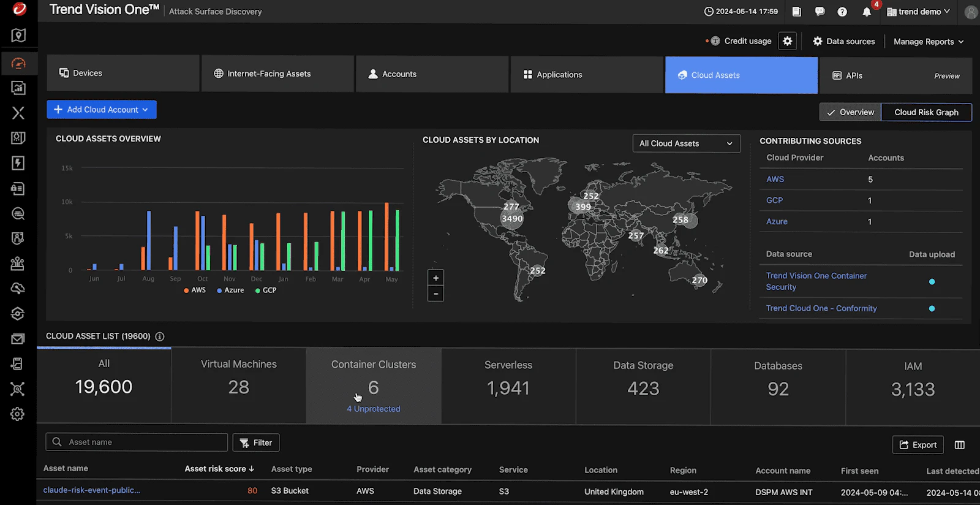Switch to the Internet-Facing Assets tab
This screenshot has height=505, width=980.
pos(278,74)
